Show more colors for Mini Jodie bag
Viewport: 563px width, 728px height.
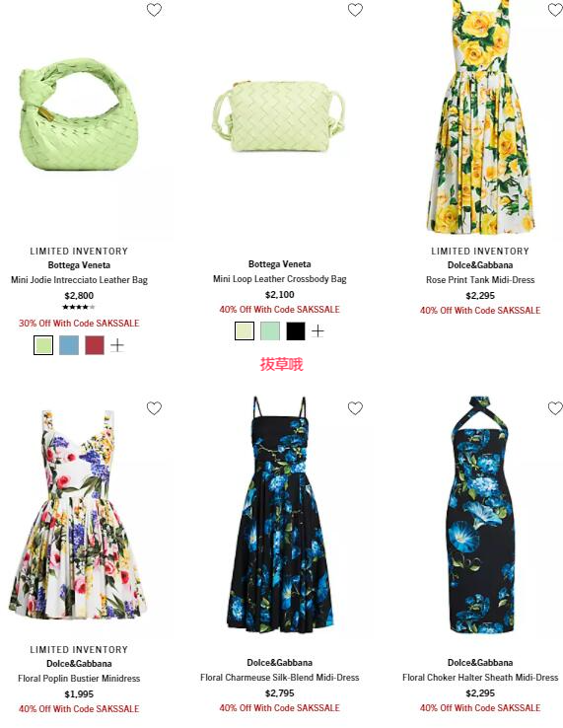pos(117,345)
